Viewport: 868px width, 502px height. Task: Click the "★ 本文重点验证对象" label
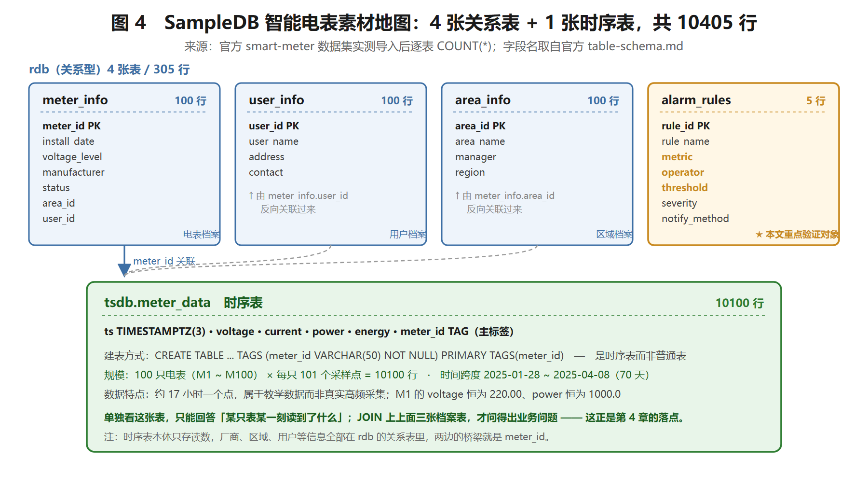click(797, 234)
